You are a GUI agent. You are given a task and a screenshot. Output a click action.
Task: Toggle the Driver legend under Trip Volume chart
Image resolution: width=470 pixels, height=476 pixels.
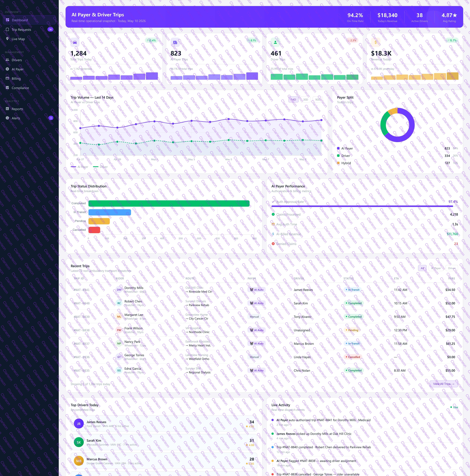[100, 167]
